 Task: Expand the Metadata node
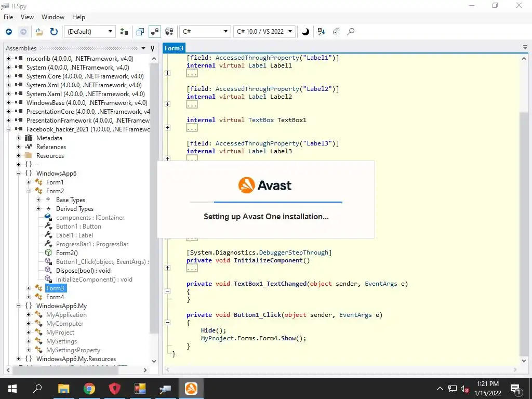19,138
